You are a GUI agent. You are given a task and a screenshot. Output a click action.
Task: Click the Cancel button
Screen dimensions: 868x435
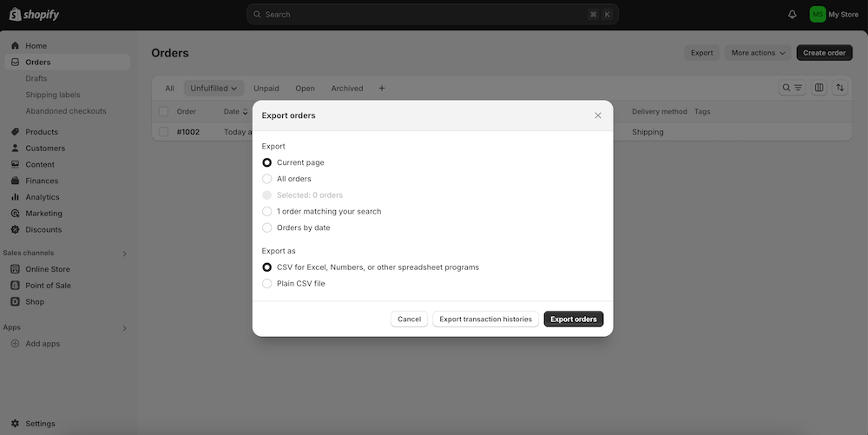(409, 319)
